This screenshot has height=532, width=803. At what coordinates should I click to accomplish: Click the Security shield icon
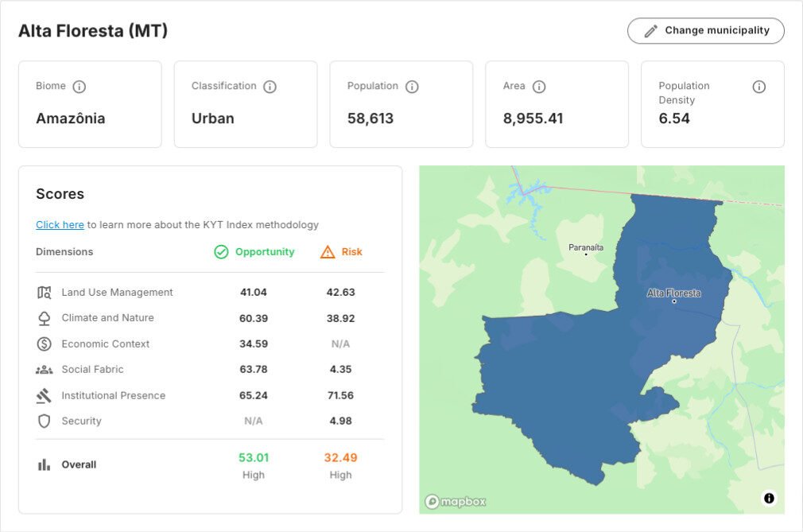point(45,421)
